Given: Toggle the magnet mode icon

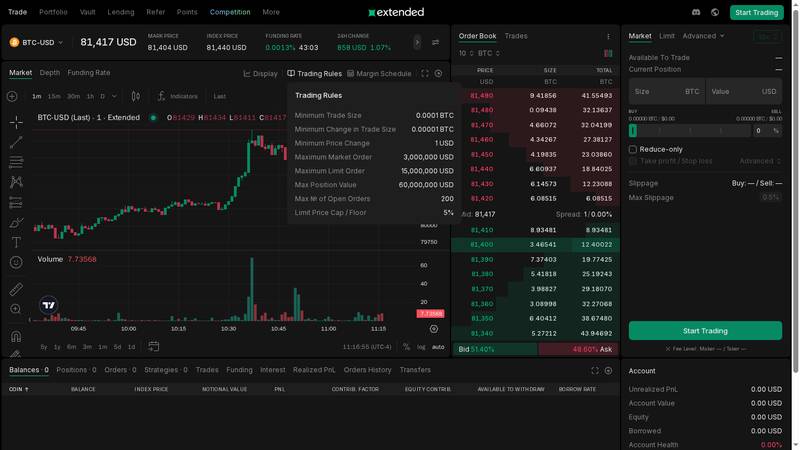Looking at the screenshot, I should click(x=16, y=336).
